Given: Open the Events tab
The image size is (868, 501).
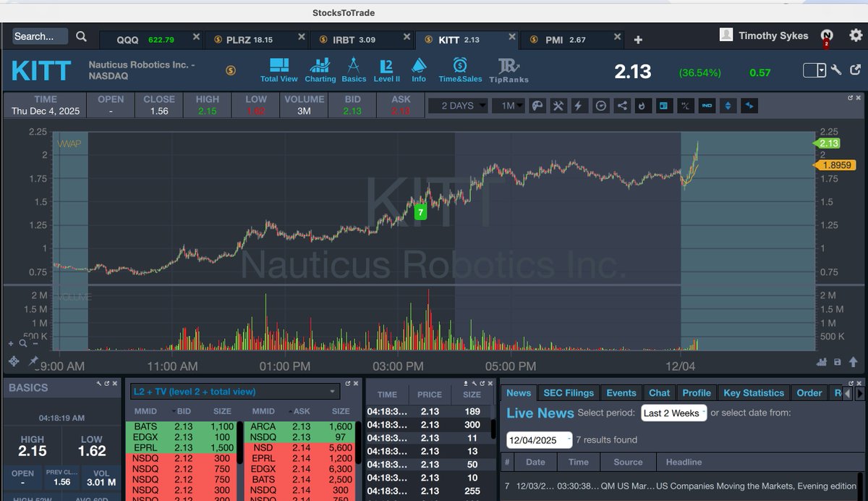Looking at the screenshot, I should (621, 393).
